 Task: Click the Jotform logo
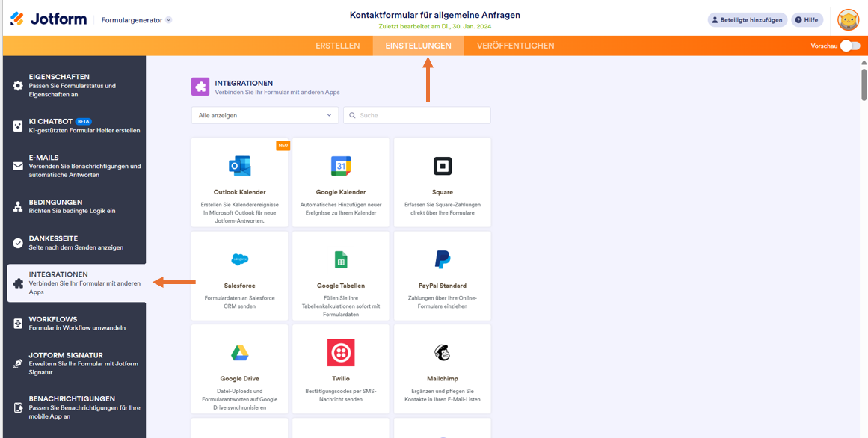(49, 19)
